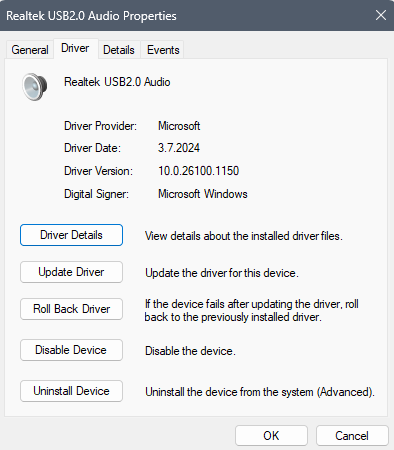Dismiss dialog with Cancel button
Image resolution: width=394 pixels, height=450 pixels.
click(352, 436)
